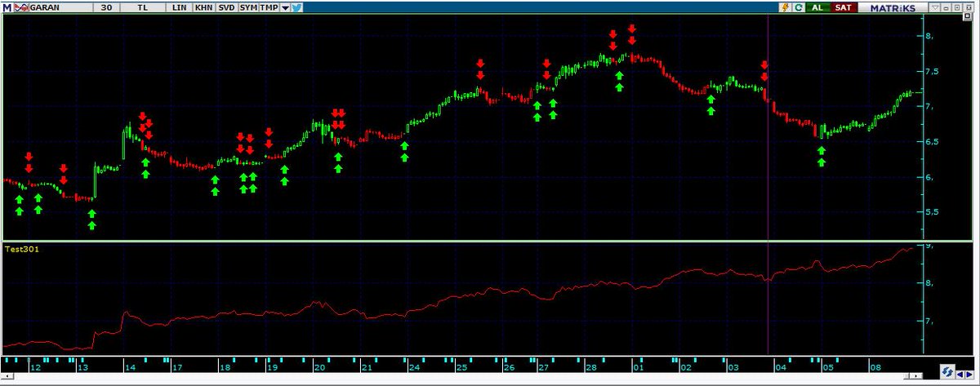Click the red SAT sell button
This screenshot has height=386, width=980.
point(844,7)
